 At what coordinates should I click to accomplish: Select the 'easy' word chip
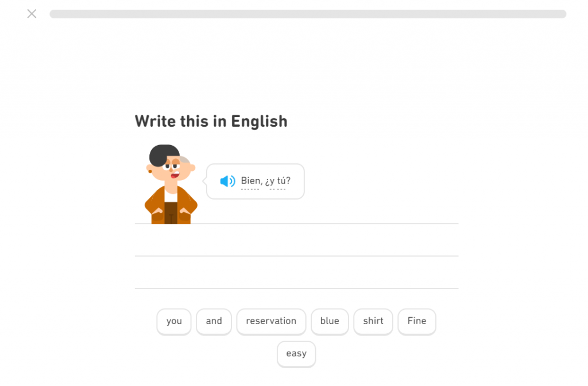[296, 354]
